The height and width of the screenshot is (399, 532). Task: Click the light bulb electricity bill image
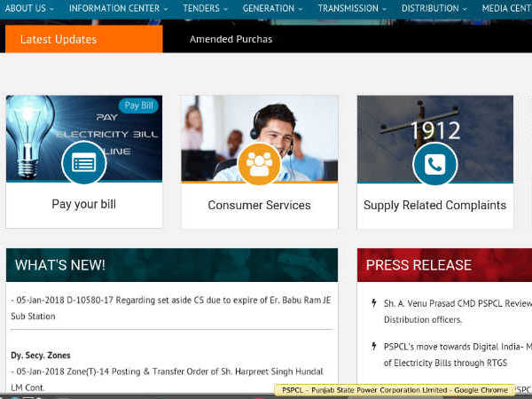point(84,138)
